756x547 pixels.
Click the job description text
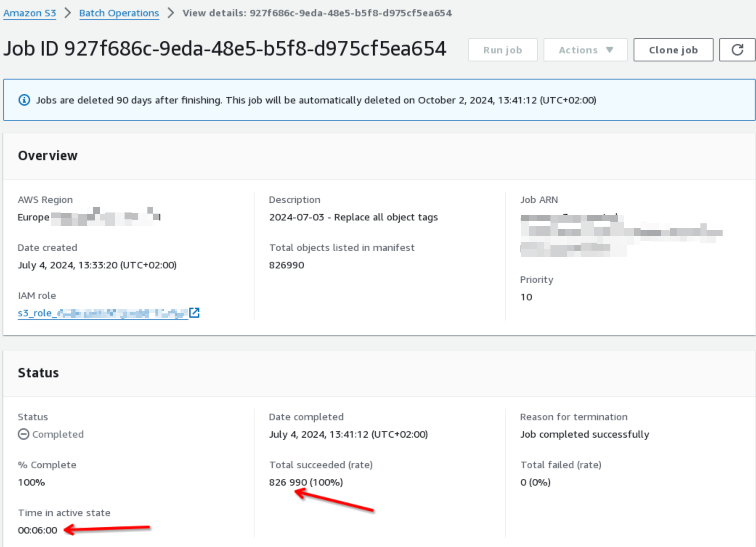[x=353, y=217]
